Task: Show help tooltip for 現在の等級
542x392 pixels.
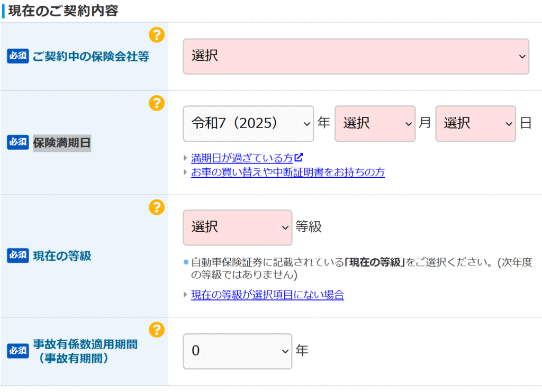Action: tap(156, 207)
